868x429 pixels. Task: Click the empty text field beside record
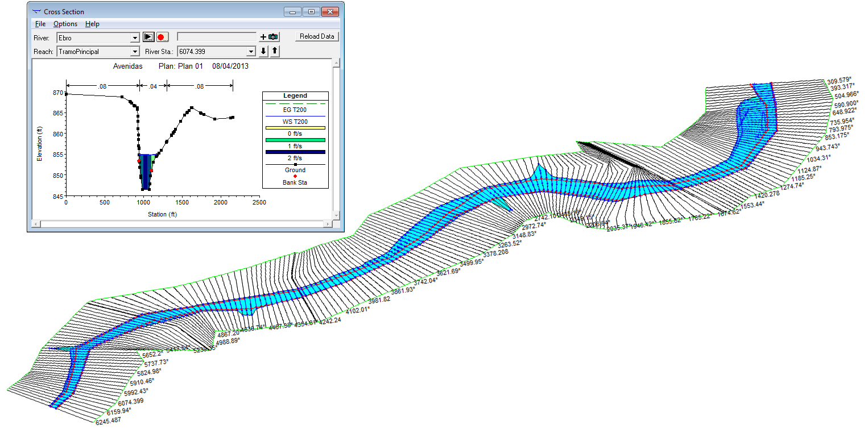(217, 37)
